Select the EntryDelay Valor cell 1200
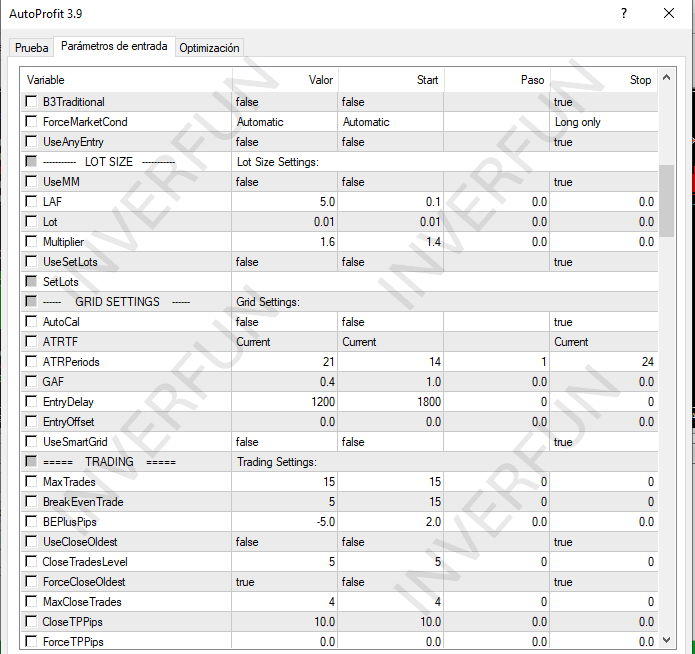Screen dimensions: 695x654 click(x=285, y=402)
